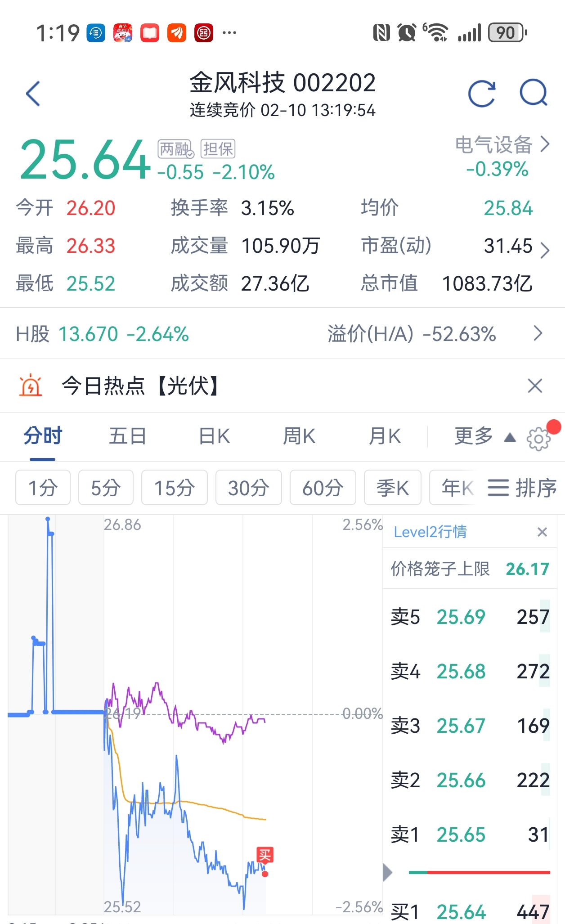Select the 季K interval button
The width and height of the screenshot is (565, 924).
click(393, 488)
